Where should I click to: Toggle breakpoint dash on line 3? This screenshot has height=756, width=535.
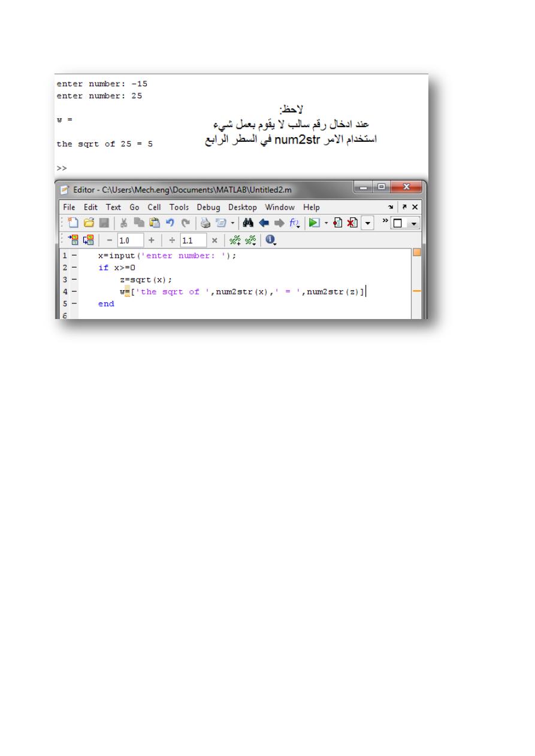pyautogui.click(x=73, y=280)
